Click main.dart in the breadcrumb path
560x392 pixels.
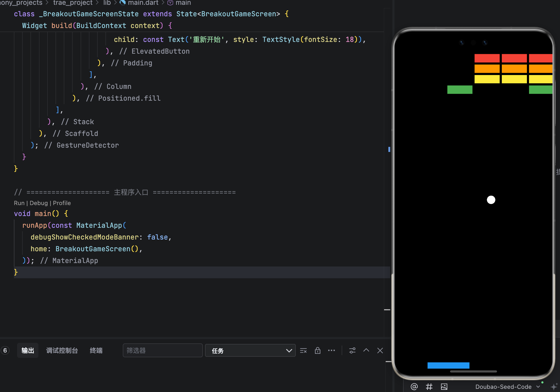[x=143, y=3]
